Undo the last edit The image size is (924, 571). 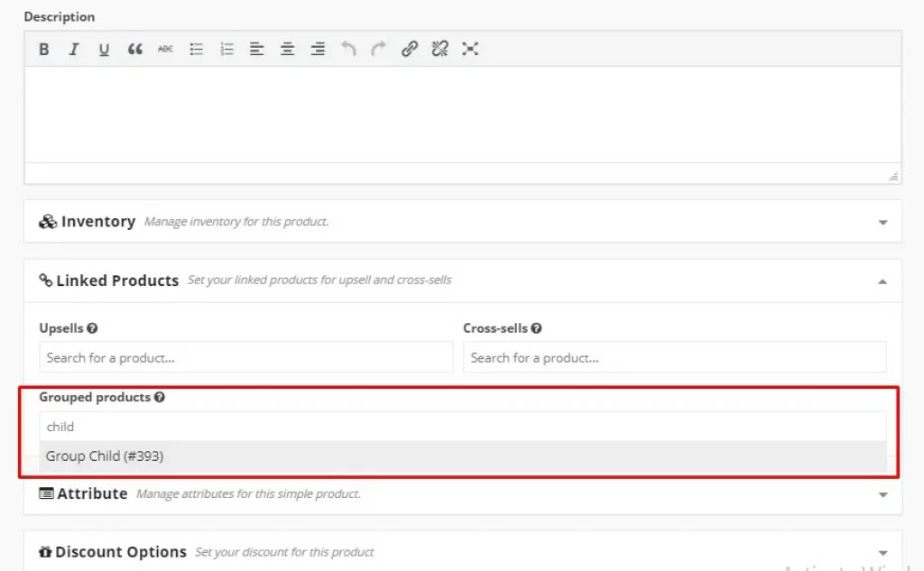tap(349, 49)
